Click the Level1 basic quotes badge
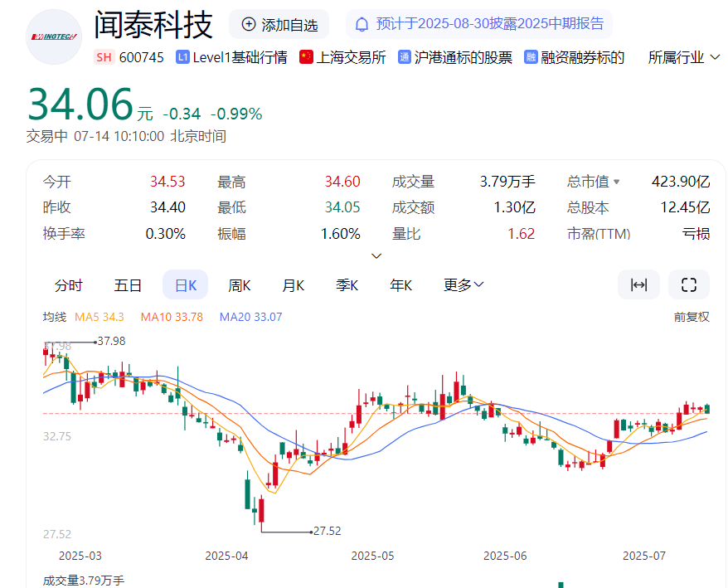The width and height of the screenshot is (728, 588). tap(183, 57)
